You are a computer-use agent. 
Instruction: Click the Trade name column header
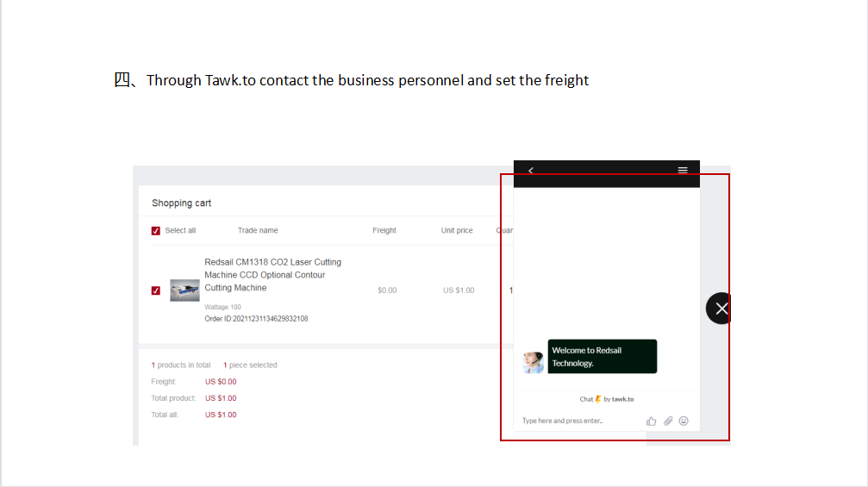[x=258, y=231]
